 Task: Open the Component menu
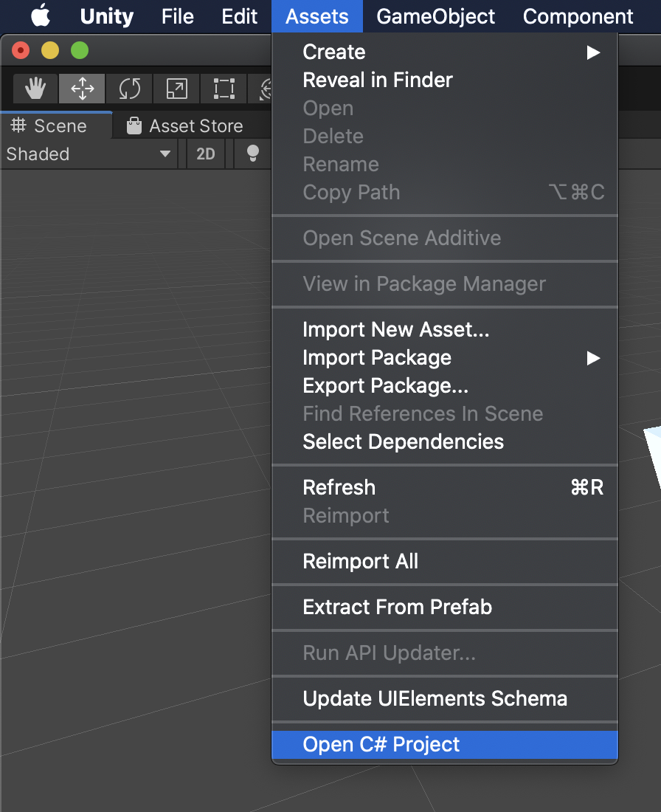pyautogui.click(x=578, y=16)
